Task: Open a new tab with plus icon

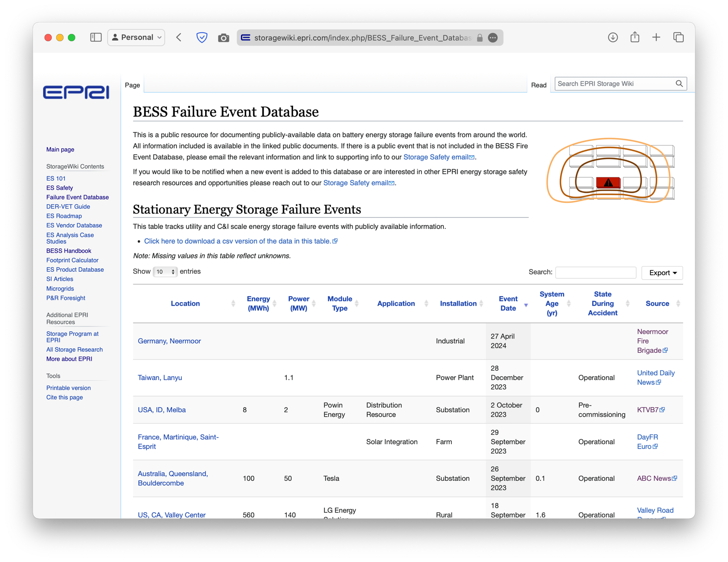Action: click(656, 37)
